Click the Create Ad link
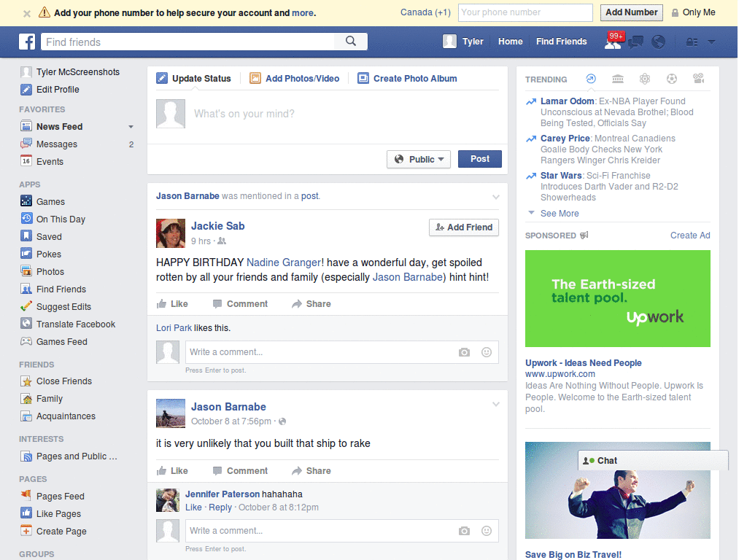The width and height of the screenshot is (747, 560). click(690, 236)
